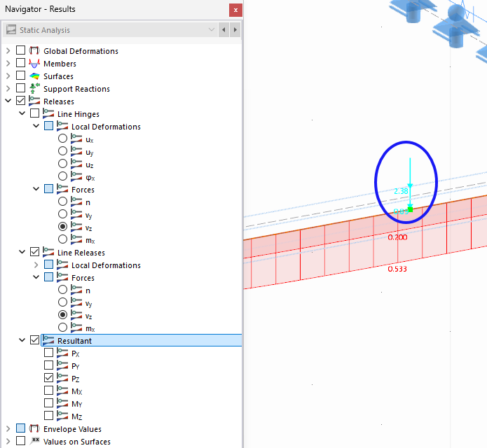Image resolution: width=487 pixels, height=448 pixels.
Task: Select vy radio under Line Releases Forces
Action: point(63,302)
